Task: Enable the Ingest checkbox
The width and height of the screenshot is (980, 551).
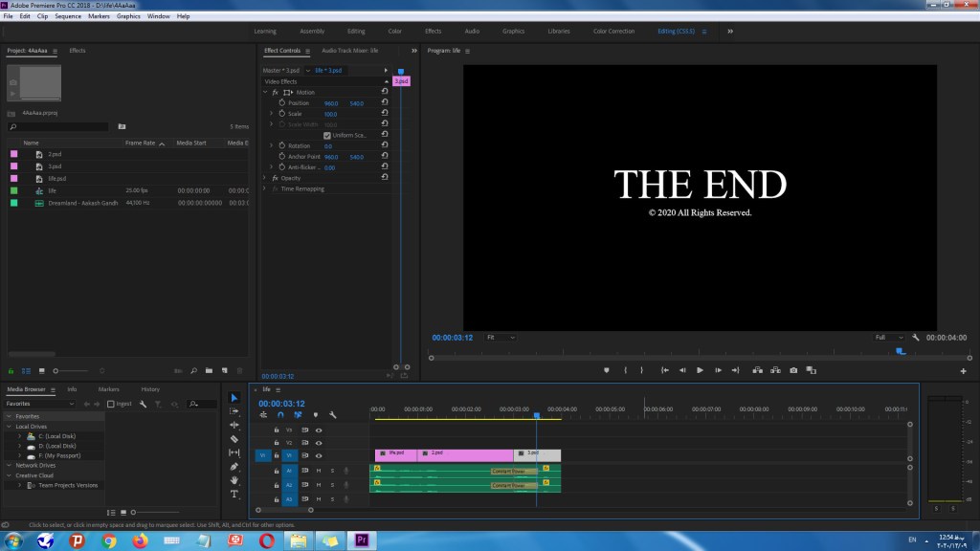Action: point(112,404)
